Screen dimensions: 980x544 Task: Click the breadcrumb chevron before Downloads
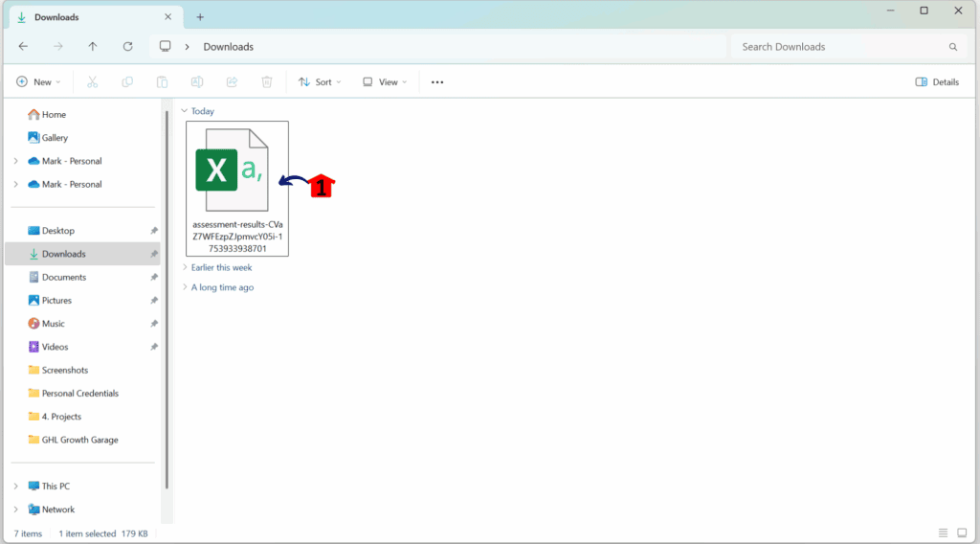pos(187,47)
